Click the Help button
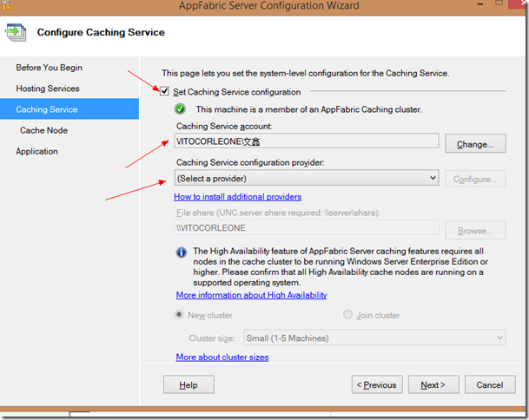Viewport: 529px width, 420px height. (188, 384)
